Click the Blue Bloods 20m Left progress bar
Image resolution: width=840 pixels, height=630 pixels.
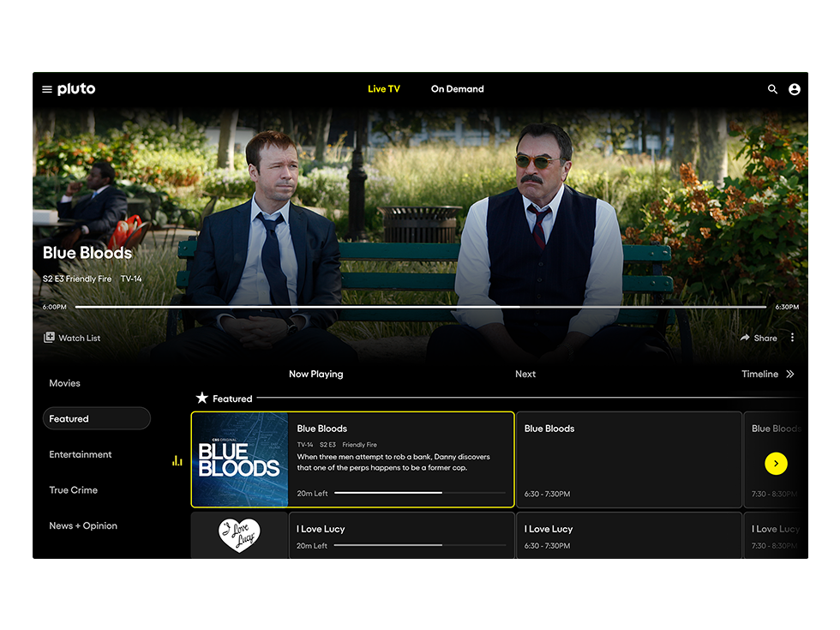[x=419, y=493]
